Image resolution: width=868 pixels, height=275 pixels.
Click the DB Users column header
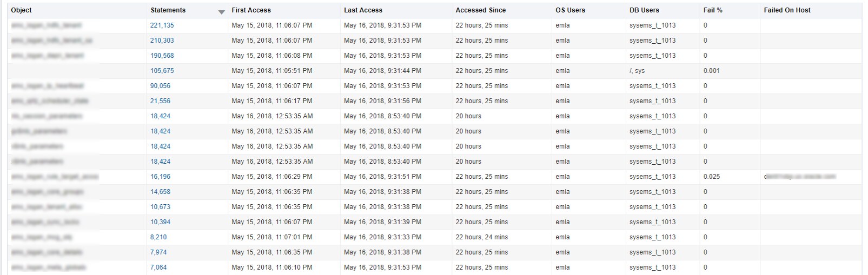[644, 10]
